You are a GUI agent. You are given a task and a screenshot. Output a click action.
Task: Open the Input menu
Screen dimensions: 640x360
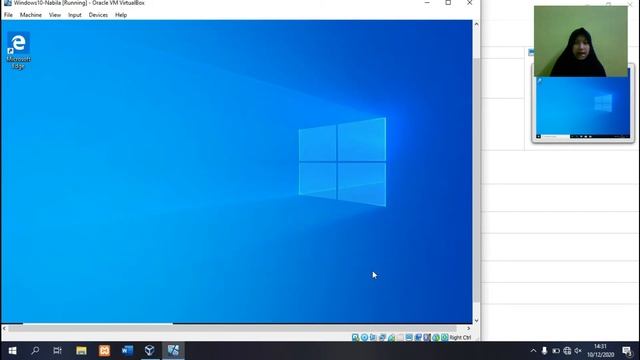(x=75, y=15)
